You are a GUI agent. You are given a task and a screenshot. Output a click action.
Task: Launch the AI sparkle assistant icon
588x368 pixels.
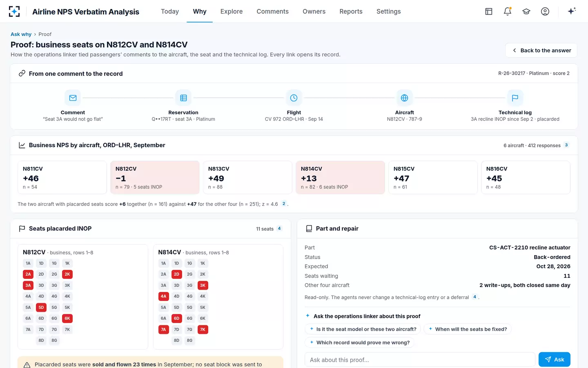click(x=572, y=11)
